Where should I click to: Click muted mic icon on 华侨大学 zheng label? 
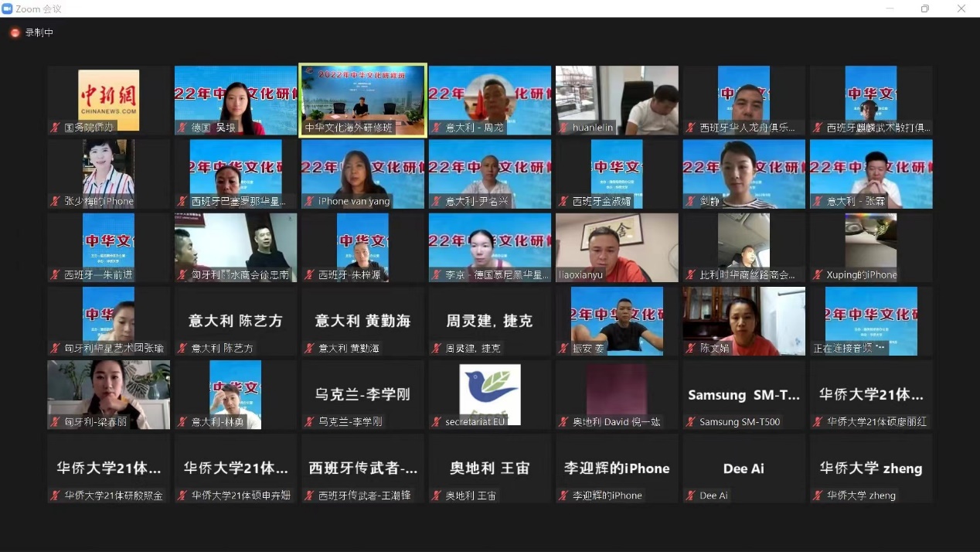pos(818,496)
